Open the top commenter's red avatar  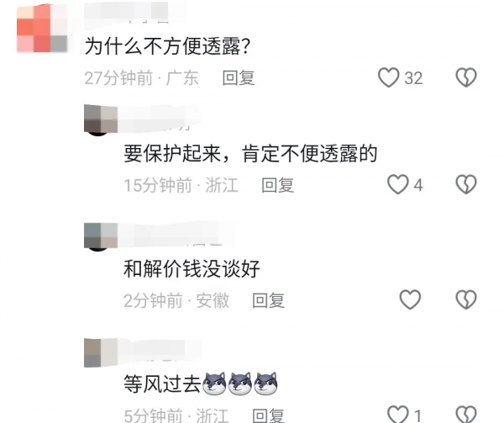coord(42,28)
